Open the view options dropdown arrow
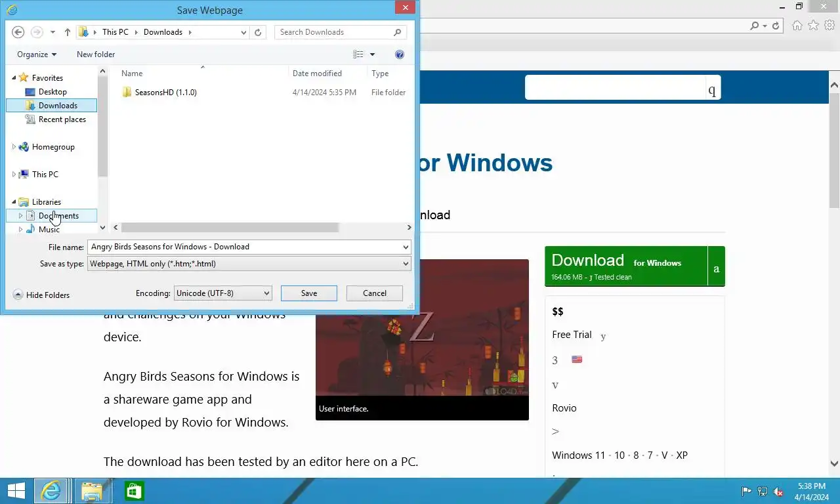This screenshot has width=840, height=504. pyautogui.click(x=373, y=54)
